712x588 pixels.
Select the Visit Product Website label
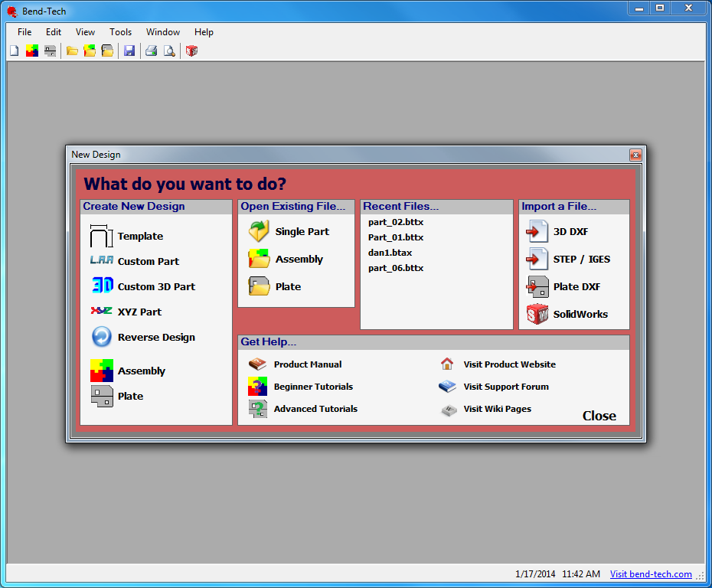[x=509, y=364]
